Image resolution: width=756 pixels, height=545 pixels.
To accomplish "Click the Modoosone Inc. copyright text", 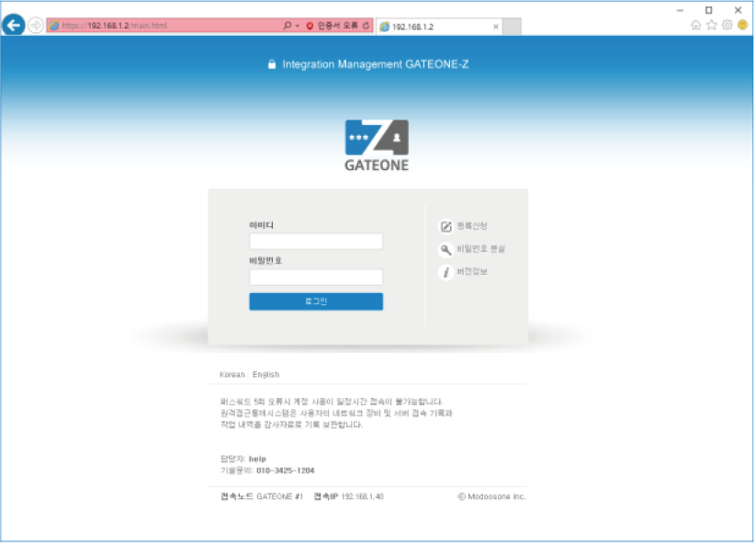I will pos(492,498).
